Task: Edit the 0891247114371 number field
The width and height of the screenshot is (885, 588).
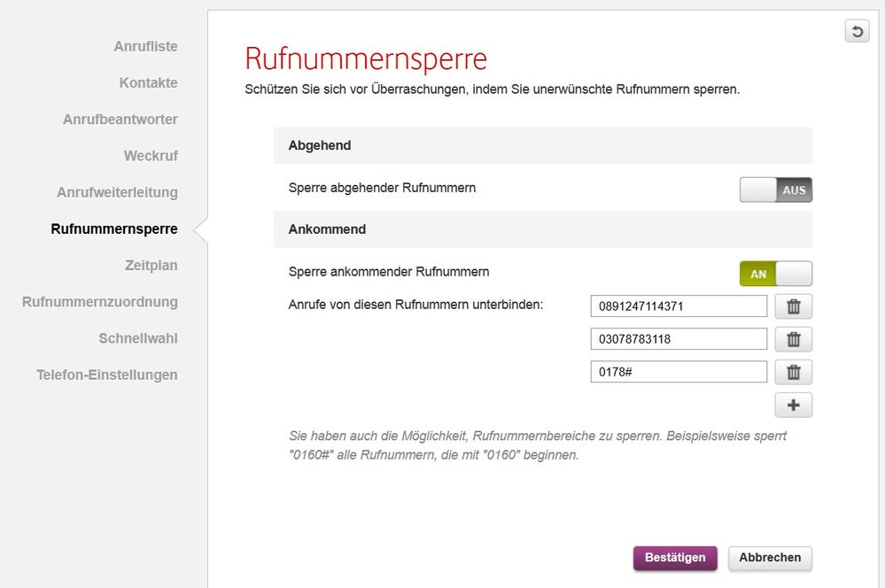Action: tap(679, 306)
